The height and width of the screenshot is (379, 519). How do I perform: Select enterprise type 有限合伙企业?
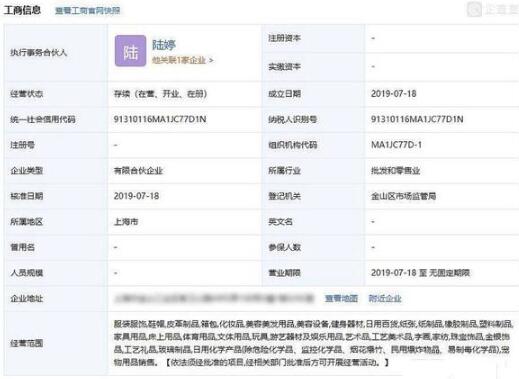pos(138,171)
